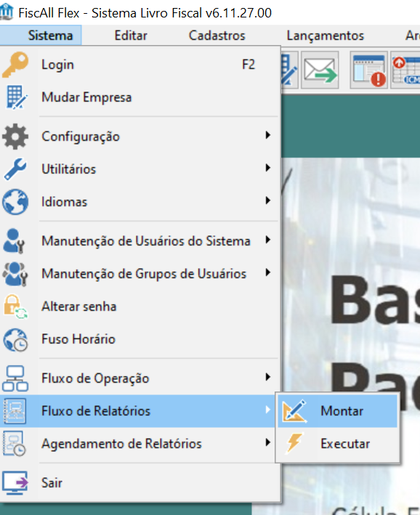Expand Manutenção de Grupos de Usuários arrow

(x=268, y=272)
